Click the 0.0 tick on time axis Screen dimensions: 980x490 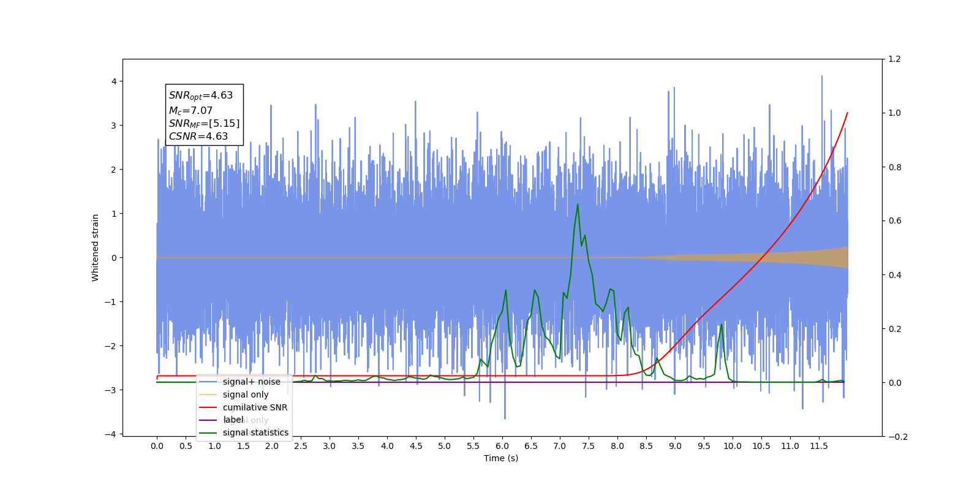coord(157,446)
